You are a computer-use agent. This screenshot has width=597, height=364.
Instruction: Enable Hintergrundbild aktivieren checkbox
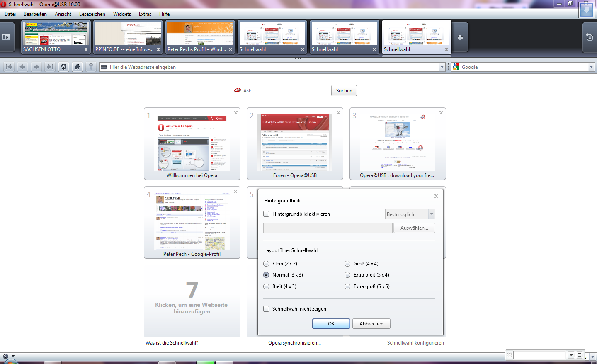pyautogui.click(x=266, y=214)
